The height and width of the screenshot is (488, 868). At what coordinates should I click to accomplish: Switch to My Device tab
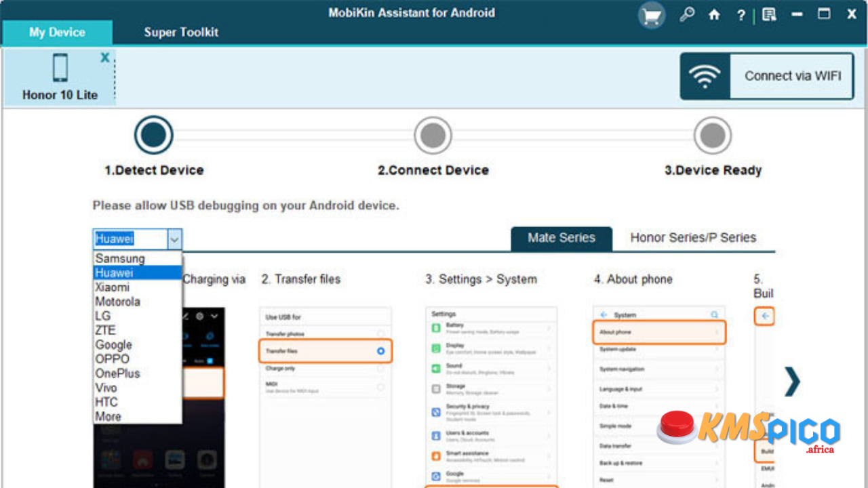tap(57, 33)
